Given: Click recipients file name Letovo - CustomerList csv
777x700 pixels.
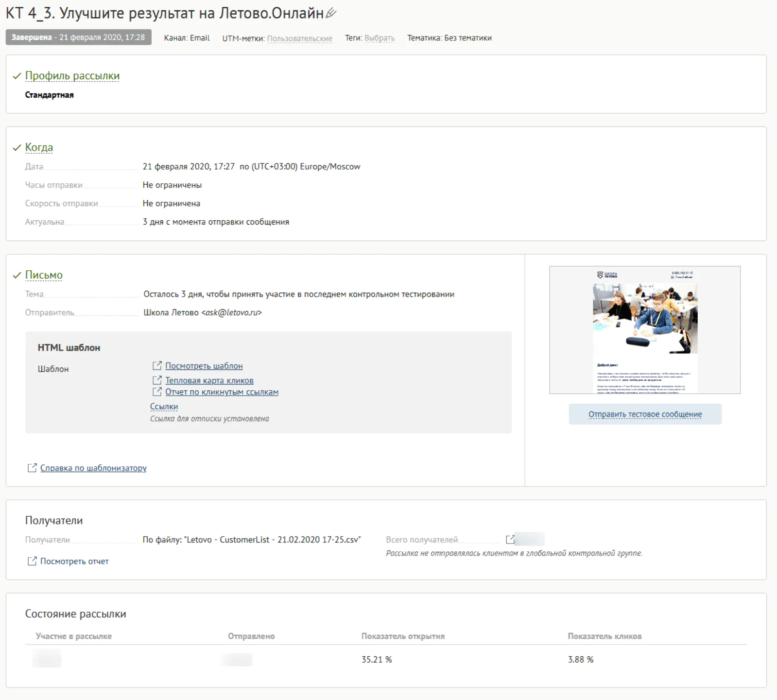Looking at the screenshot, I should 252,540.
